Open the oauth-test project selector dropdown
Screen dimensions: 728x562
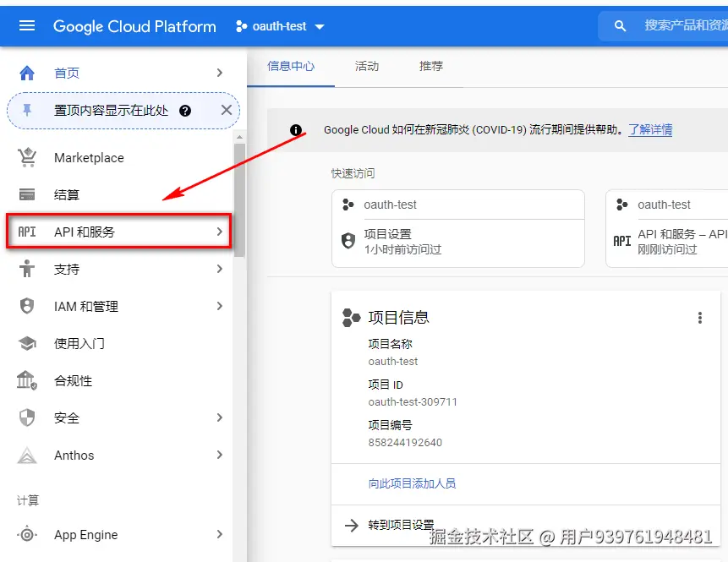[x=280, y=26]
